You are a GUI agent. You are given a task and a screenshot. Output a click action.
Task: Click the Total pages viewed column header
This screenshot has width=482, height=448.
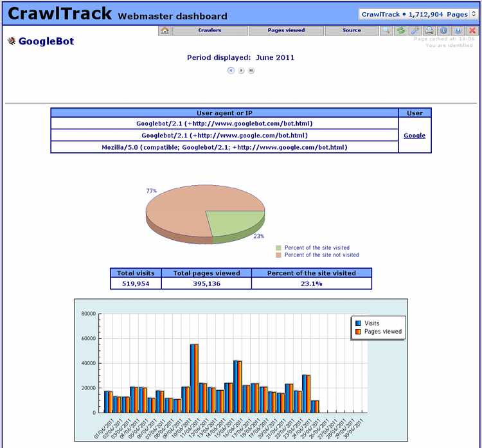tap(206, 273)
